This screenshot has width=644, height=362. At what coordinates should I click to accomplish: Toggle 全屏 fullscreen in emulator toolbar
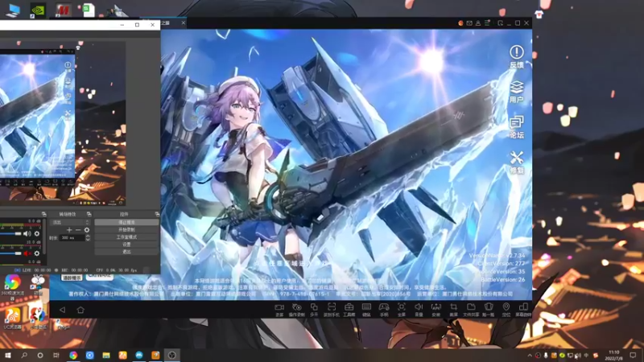(401, 310)
